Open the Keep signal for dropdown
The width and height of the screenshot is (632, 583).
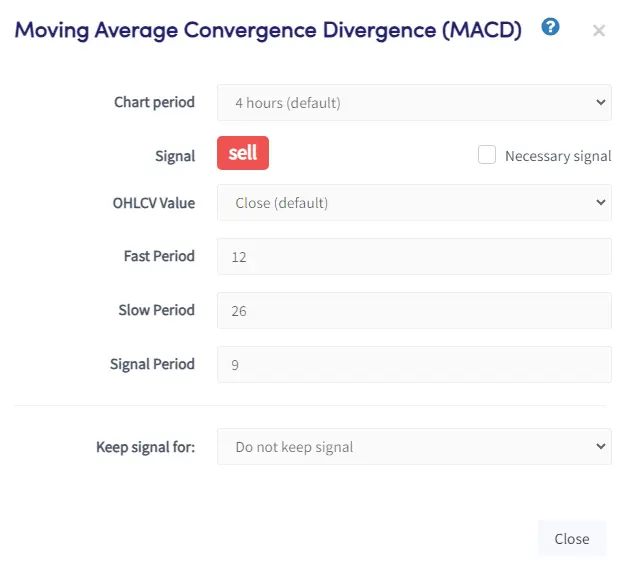coord(414,446)
